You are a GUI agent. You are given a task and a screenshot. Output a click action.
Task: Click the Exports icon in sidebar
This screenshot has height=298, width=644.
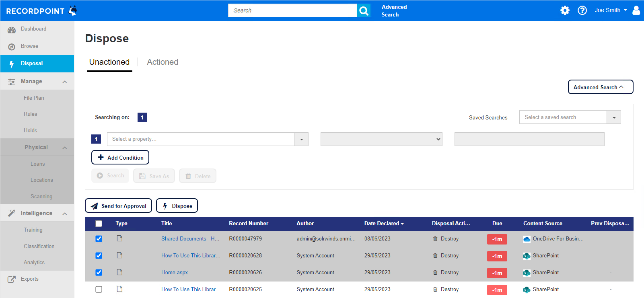12,279
